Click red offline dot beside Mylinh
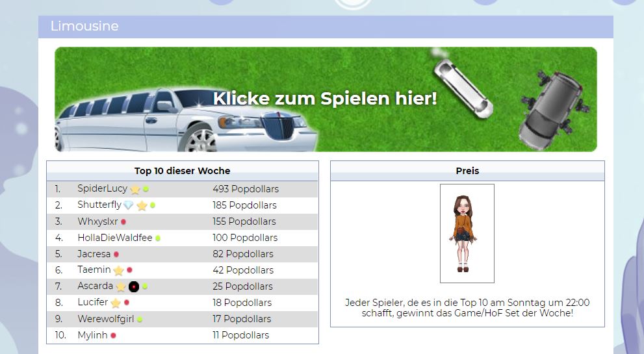 [x=113, y=336]
